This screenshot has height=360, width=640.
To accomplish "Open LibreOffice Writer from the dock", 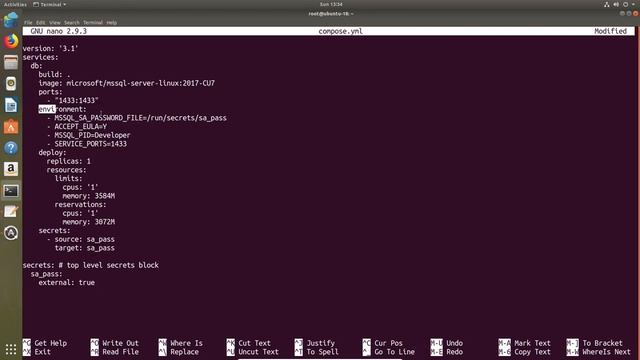I will pyautogui.click(x=11, y=105).
